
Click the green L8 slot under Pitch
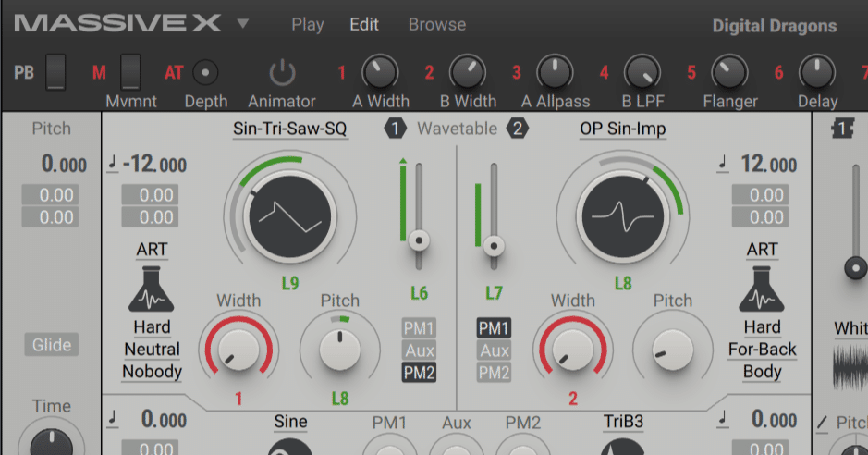point(340,399)
